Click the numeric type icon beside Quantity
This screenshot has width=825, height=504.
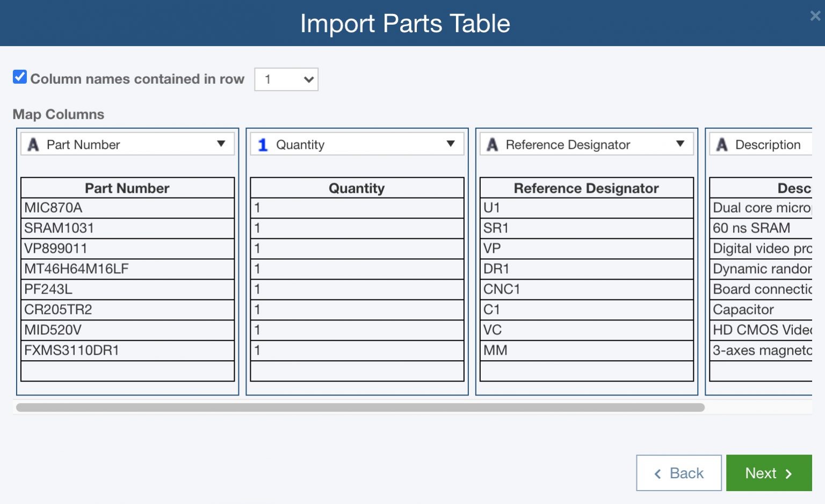coord(263,144)
